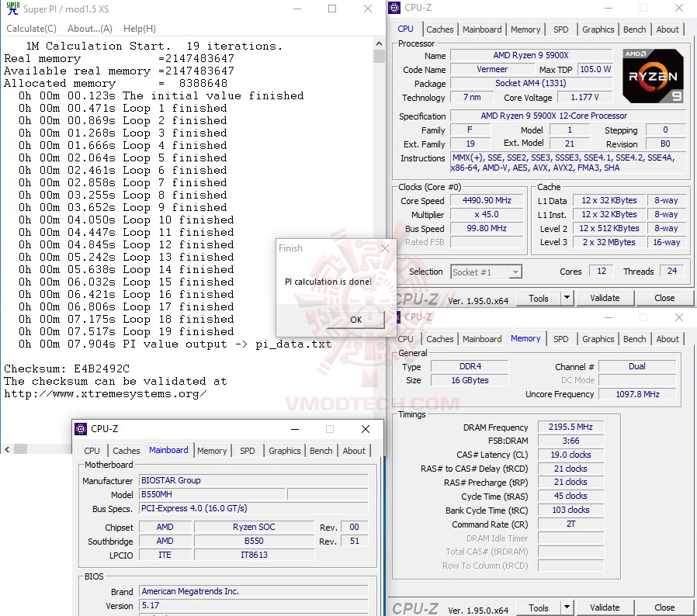Open the Calculate(C) menu in Super PI
The image size is (697, 616).
click(x=31, y=29)
